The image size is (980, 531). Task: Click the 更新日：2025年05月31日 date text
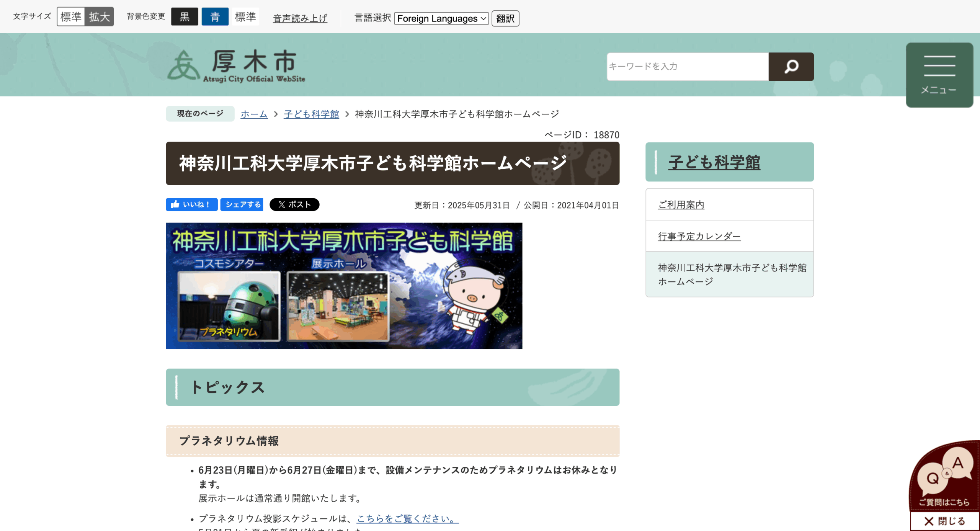tap(462, 205)
